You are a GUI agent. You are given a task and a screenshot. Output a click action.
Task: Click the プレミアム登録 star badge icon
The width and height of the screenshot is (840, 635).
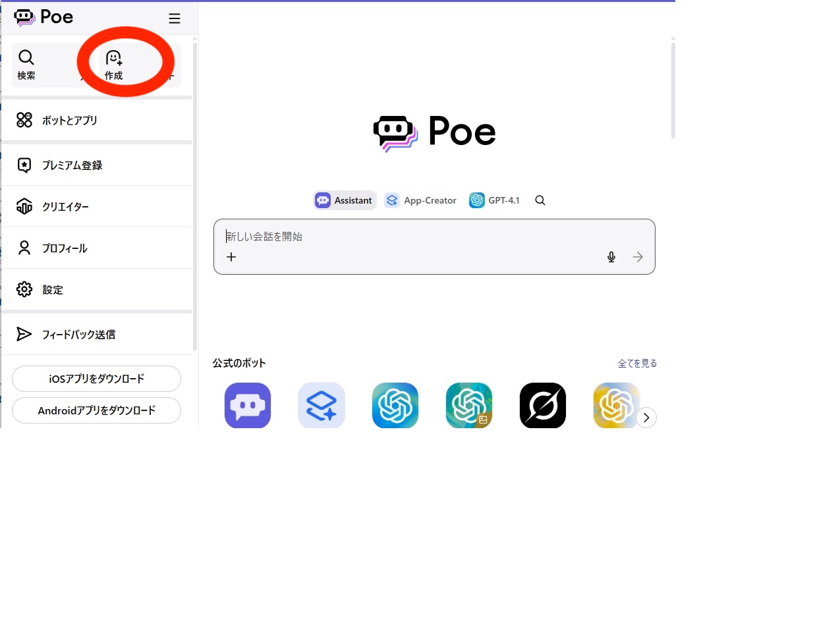pos(24,165)
